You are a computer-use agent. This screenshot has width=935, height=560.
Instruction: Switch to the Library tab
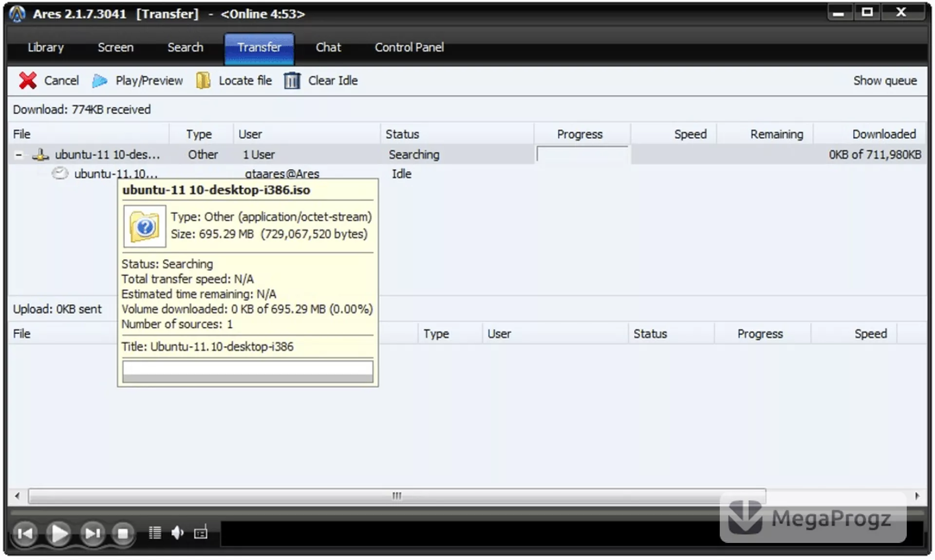click(46, 47)
